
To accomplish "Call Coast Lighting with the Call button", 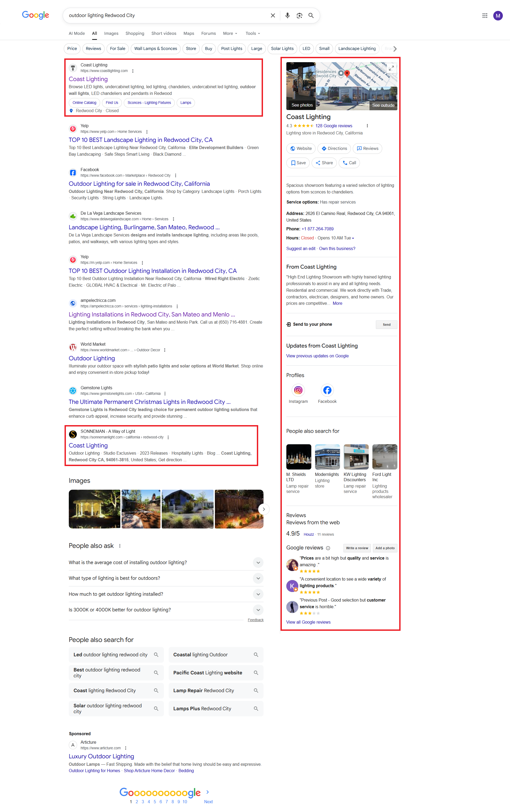I will pos(349,163).
